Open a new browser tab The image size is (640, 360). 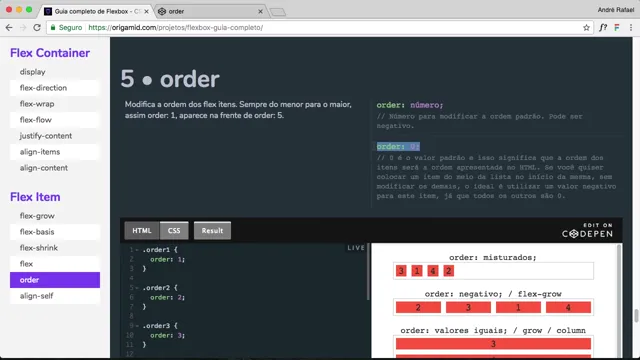pyautogui.click(x=278, y=12)
